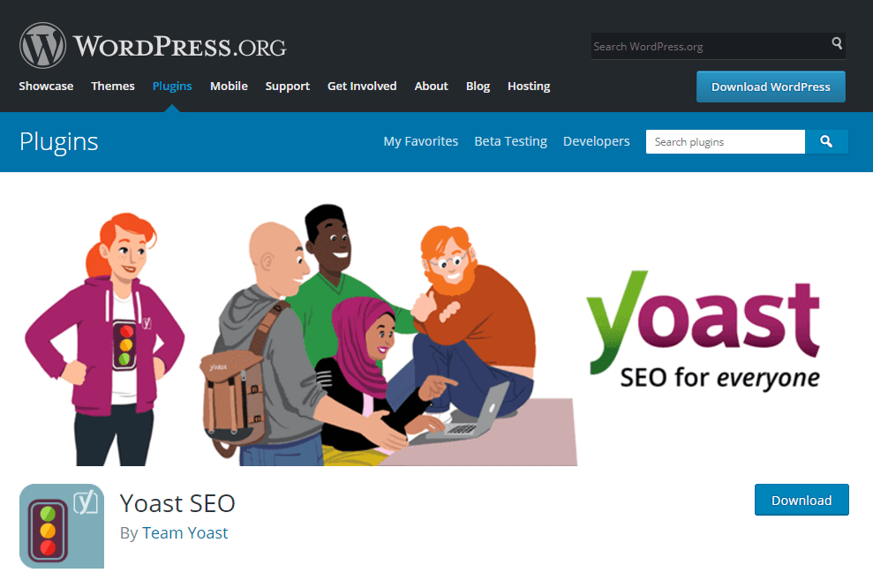Screen dimensions: 873x588
Task: Click the plugin Download button
Action: tap(802, 500)
